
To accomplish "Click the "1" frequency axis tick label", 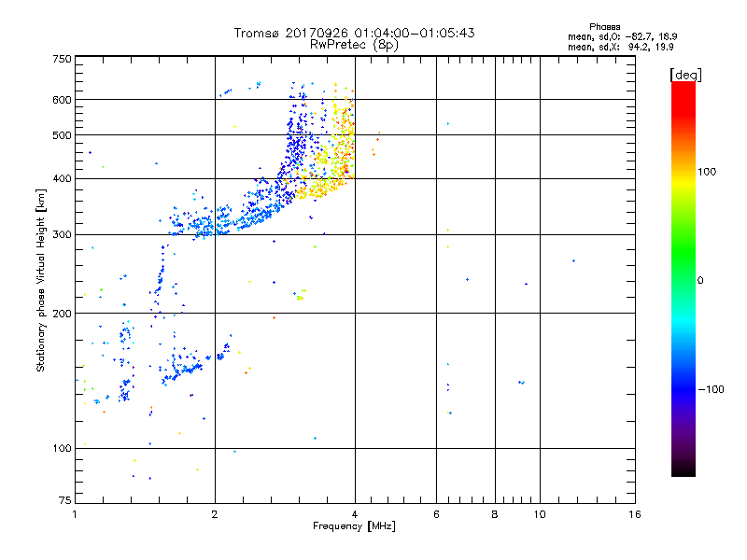I will pos(75,514).
